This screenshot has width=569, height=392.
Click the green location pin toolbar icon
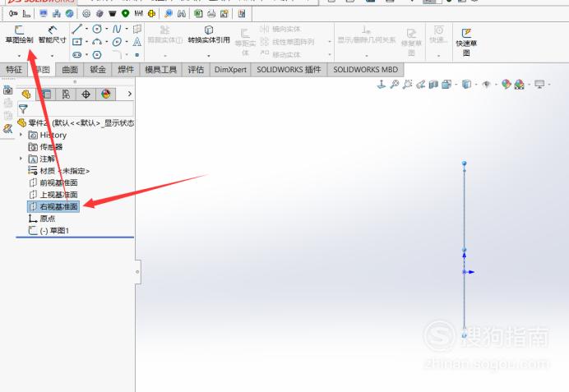(x=125, y=14)
